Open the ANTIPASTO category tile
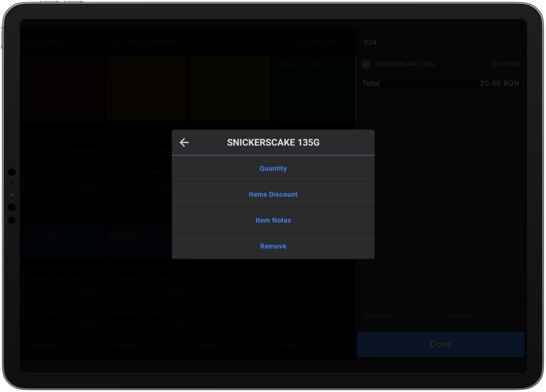The image size is (546, 392). click(230, 88)
